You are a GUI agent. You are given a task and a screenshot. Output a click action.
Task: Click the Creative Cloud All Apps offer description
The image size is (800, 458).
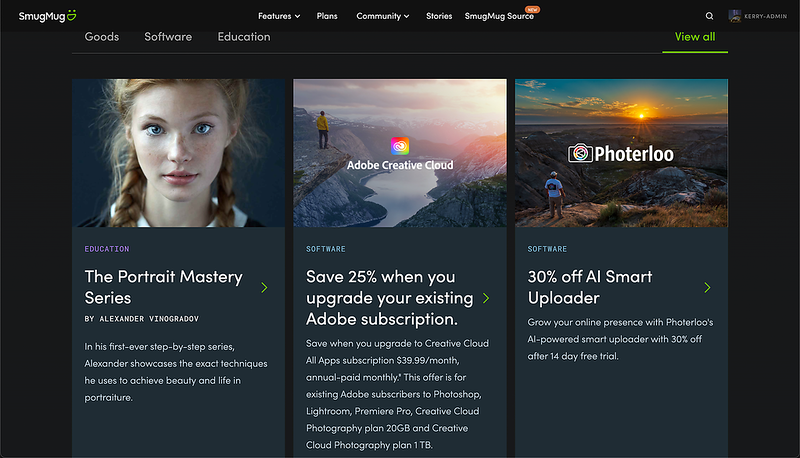coord(397,394)
